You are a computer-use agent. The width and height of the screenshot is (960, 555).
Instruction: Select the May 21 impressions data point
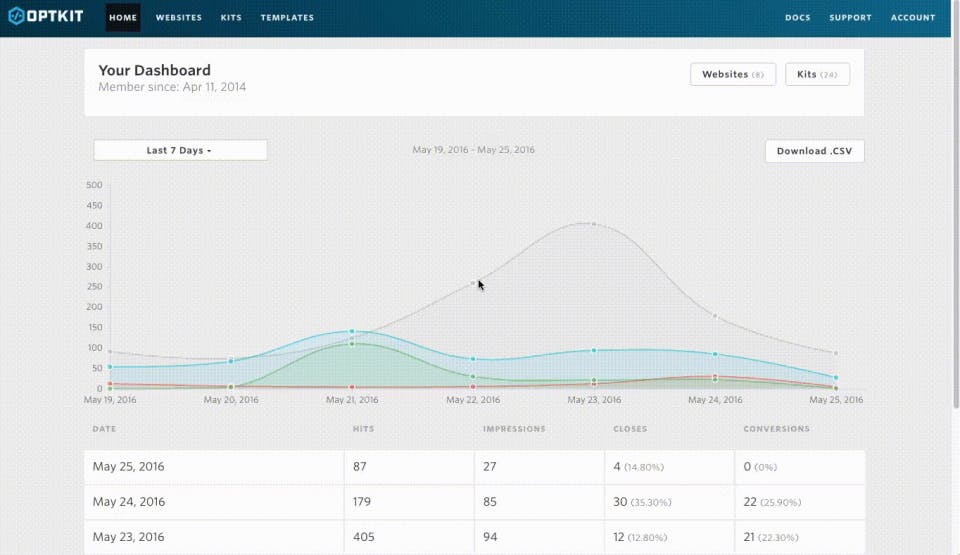(x=351, y=331)
